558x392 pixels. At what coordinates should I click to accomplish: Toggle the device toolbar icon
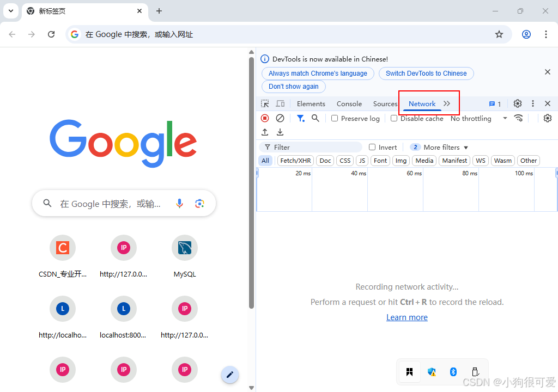pos(281,103)
